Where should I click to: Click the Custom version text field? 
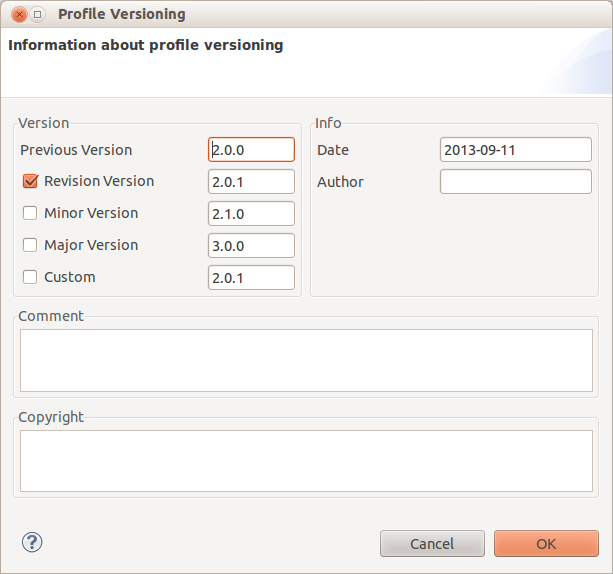(x=251, y=278)
